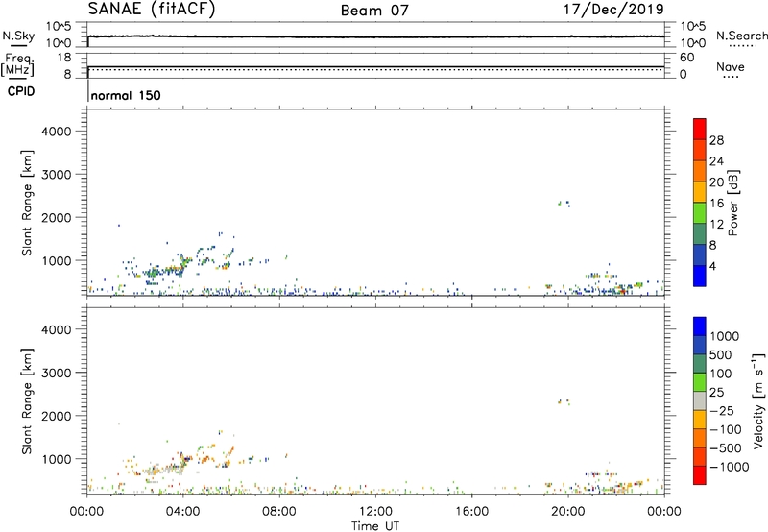Click the date '17/Dec/2019'
768x532 pixels.
(613, 9)
